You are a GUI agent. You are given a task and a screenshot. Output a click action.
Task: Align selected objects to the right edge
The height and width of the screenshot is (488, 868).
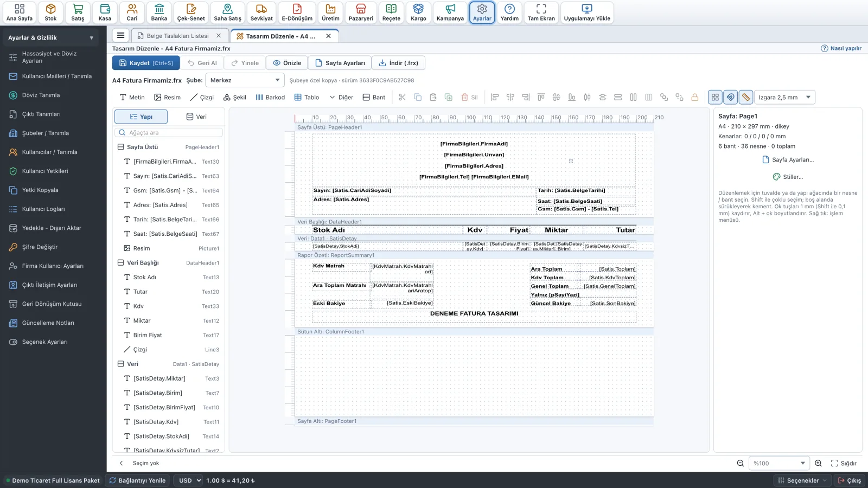[x=526, y=97]
